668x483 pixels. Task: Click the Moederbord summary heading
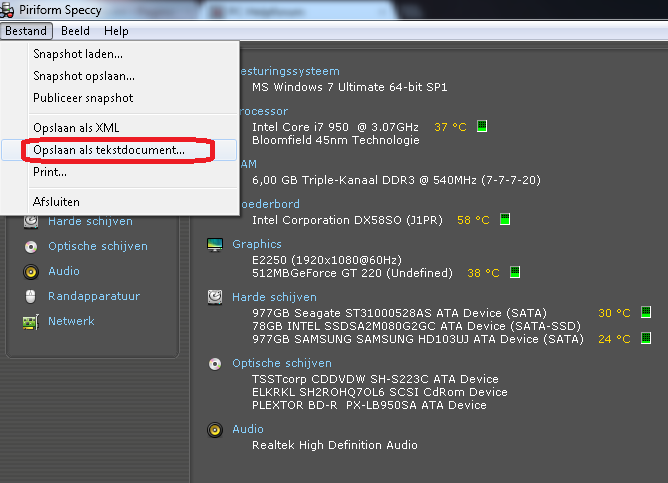(x=270, y=204)
